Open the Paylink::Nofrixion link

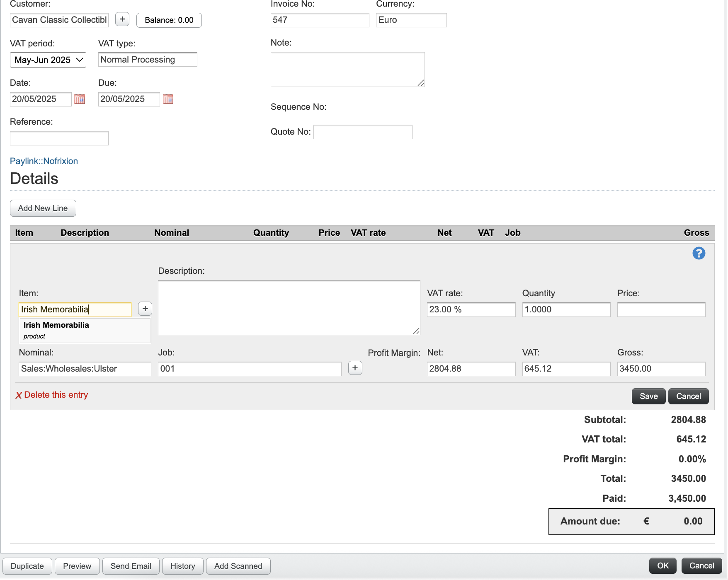pos(44,161)
